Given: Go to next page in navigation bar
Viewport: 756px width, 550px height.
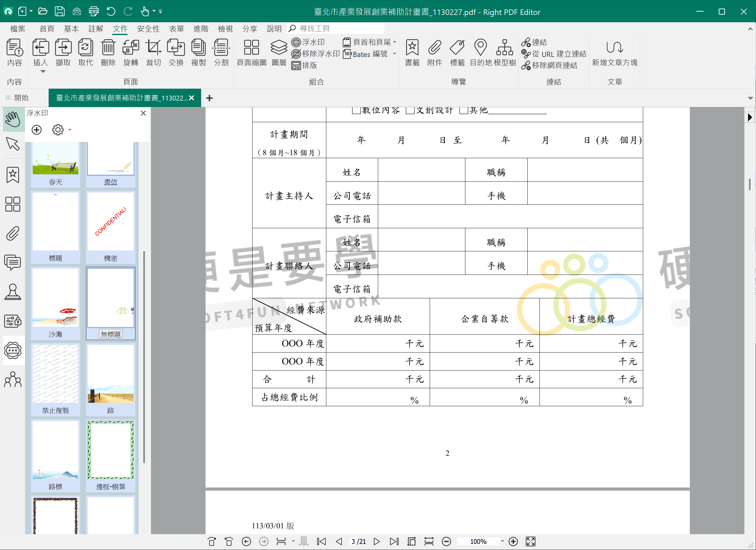Looking at the screenshot, I should coord(377,541).
